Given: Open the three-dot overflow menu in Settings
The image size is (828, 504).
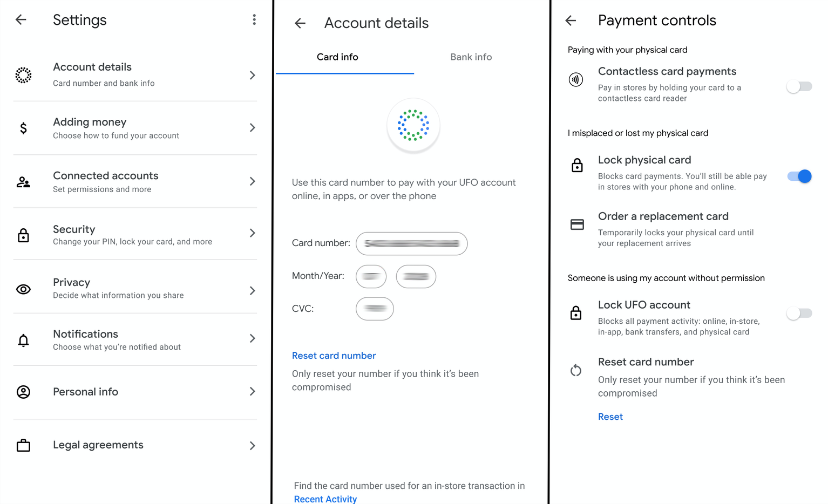Looking at the screenshot, I should 254,20.
